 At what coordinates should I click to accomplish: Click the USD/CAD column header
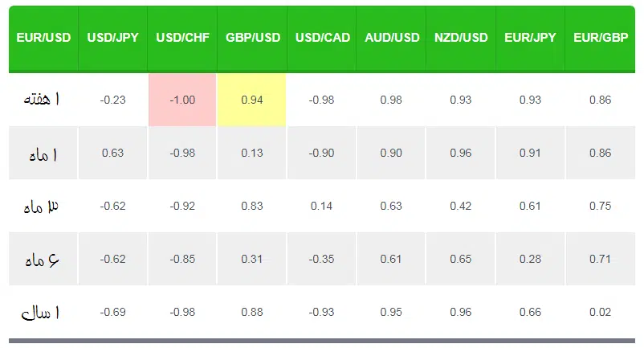click(321, 38)
